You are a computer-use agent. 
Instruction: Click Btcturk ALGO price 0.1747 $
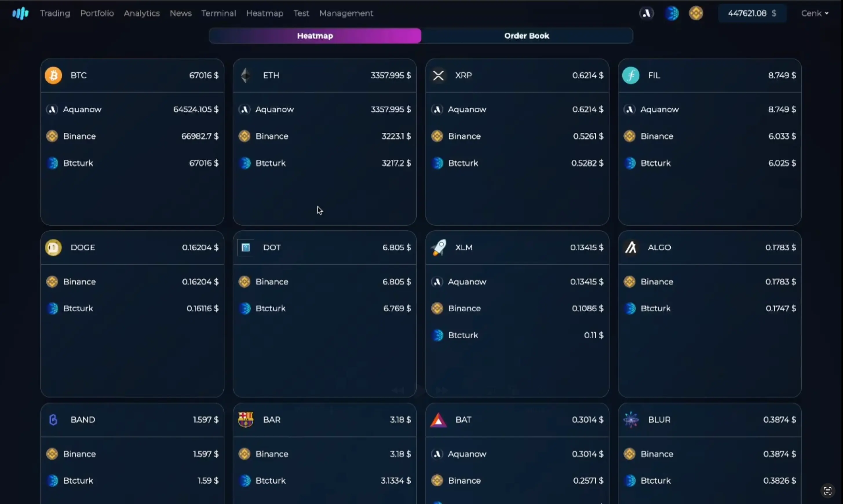point(781,308)
